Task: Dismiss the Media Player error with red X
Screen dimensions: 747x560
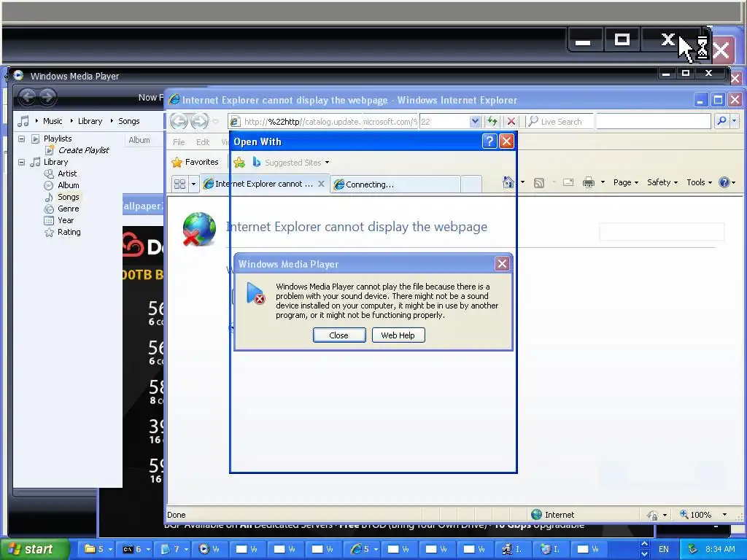Action: [x=502, y=264]
